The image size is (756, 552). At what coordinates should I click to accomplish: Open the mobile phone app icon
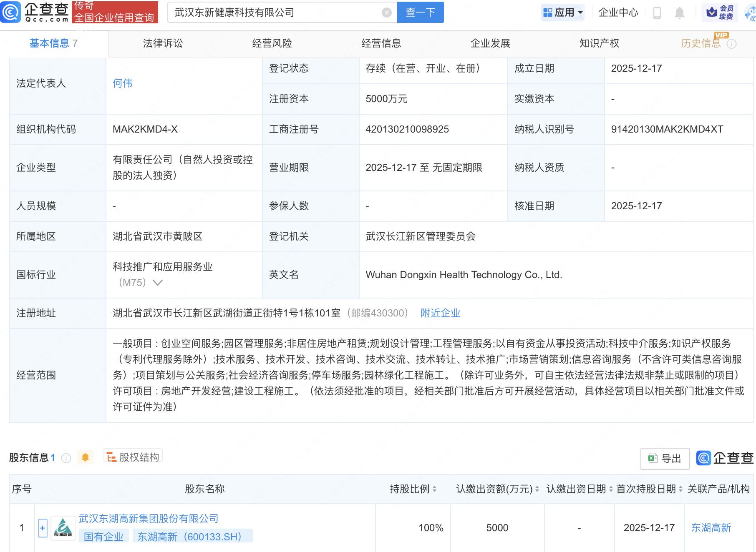[x=657, y=13]
